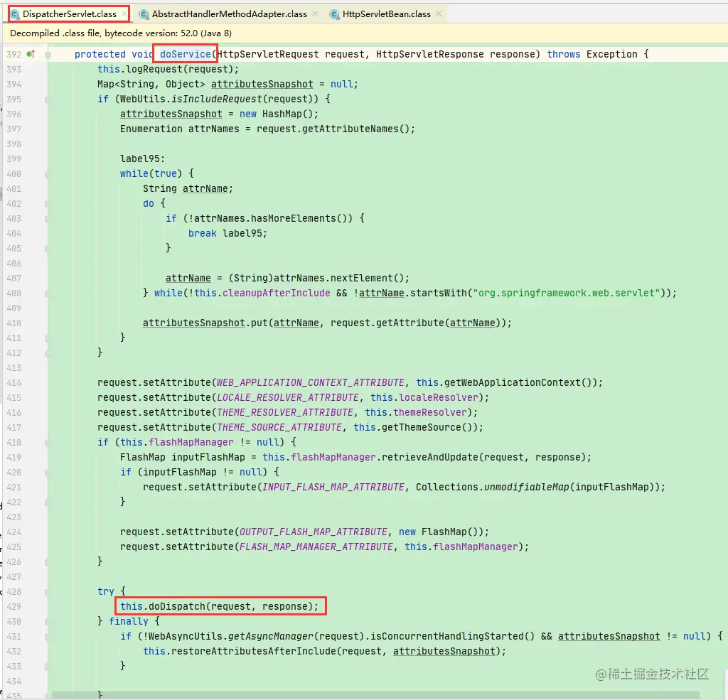The height and width of the screenshot is (700, 728).
Task: Collapse the inputFlashMap if fold at line 420
Action: [48, 473]
